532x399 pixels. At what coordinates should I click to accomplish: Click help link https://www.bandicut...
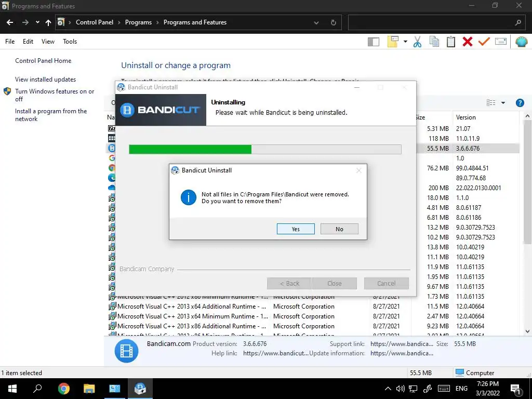point(275,353)
